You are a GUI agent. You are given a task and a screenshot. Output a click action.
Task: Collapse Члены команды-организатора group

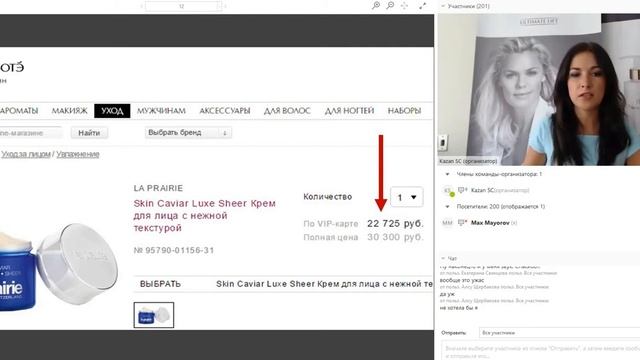pos(447,174)
